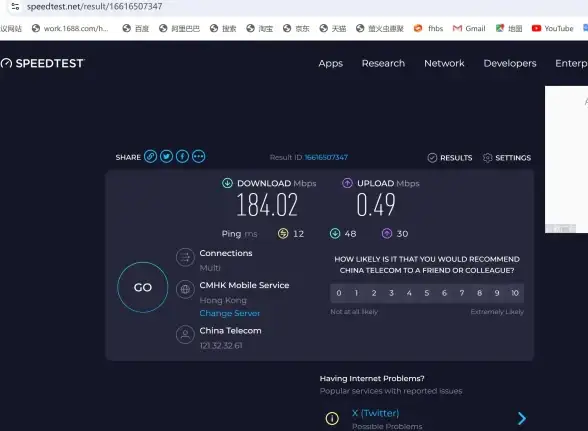
Task: Start a new test with GO button
Action: (143, 287)
